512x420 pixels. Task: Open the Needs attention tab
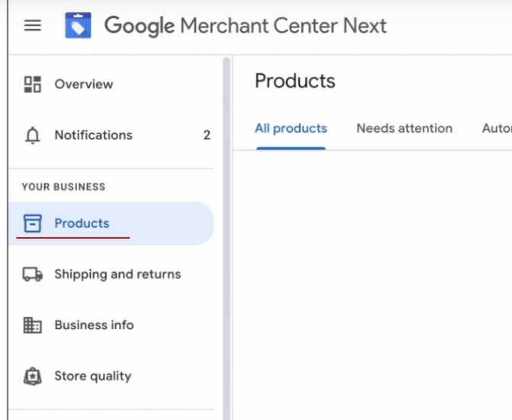coord(404,128)
